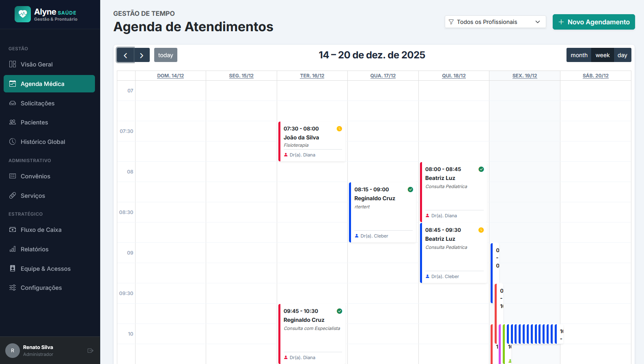The width and height of the screenshot is (644, 364).
Task: Open Equipe & Acessos badge icon
Action: coord(13,268)
